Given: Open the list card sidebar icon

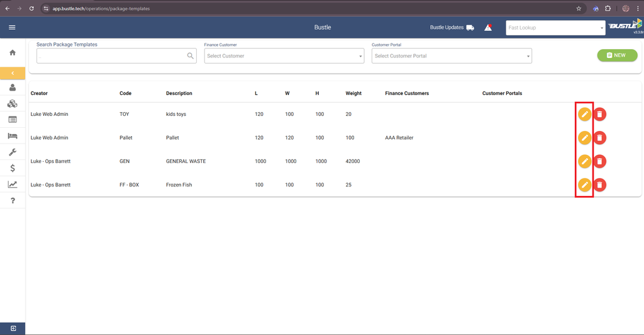Looking at the screenshot, I should pyautogui.click(x=13, y=120).
